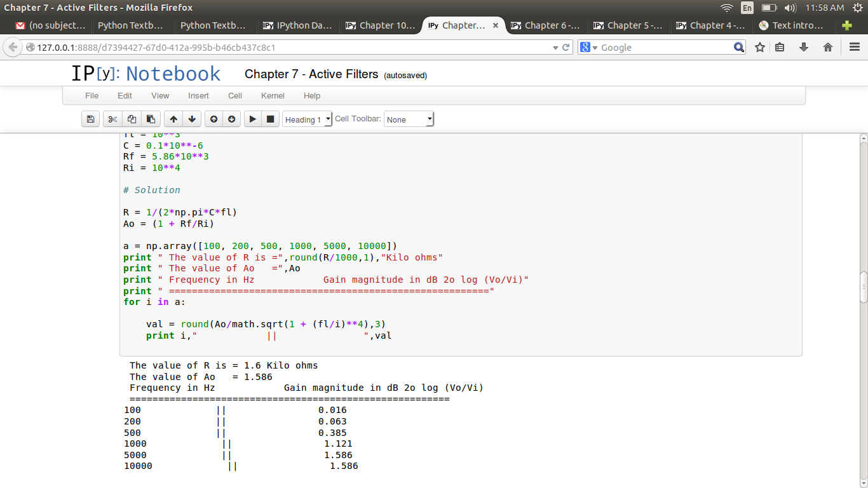Expand the Cell Toolbar None dropdown
This screenshot has height=488, width=868.
409,119
